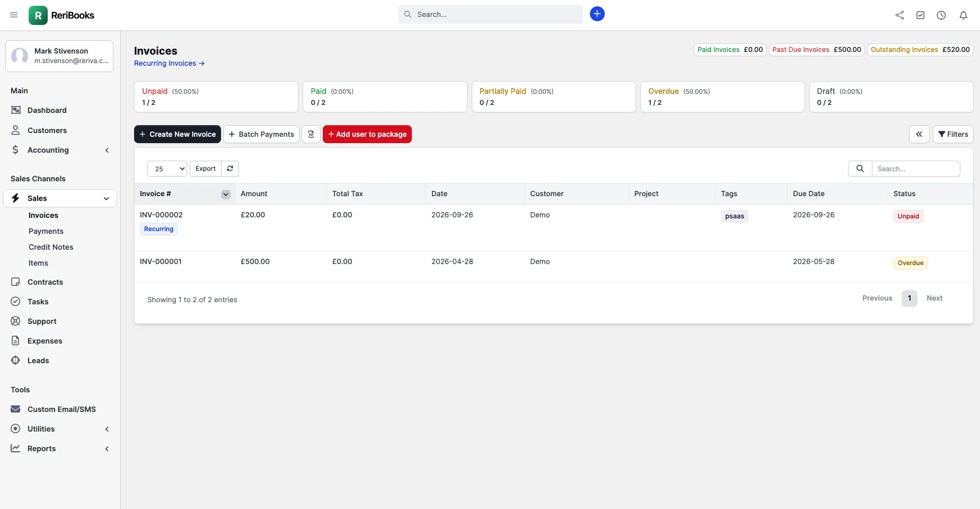This screenshot has width=980, height=509.
Task: Click the blue quick-create plus button
Action: pos(597,14)
